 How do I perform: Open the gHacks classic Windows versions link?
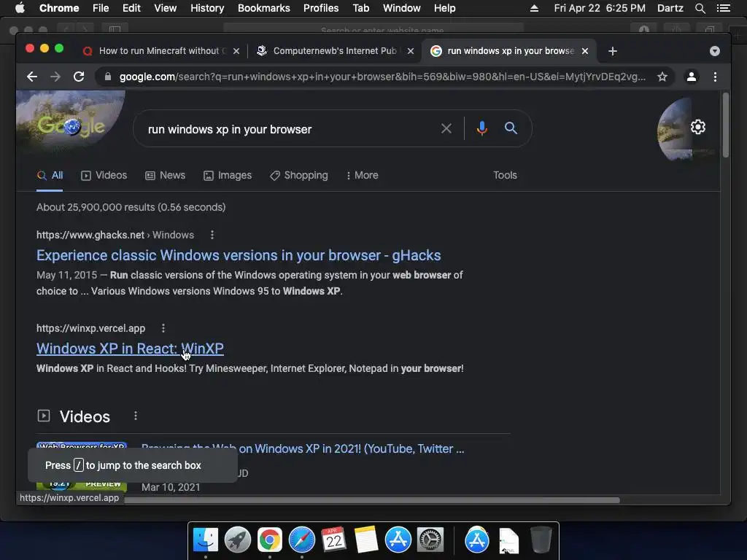tap(239, 255)
